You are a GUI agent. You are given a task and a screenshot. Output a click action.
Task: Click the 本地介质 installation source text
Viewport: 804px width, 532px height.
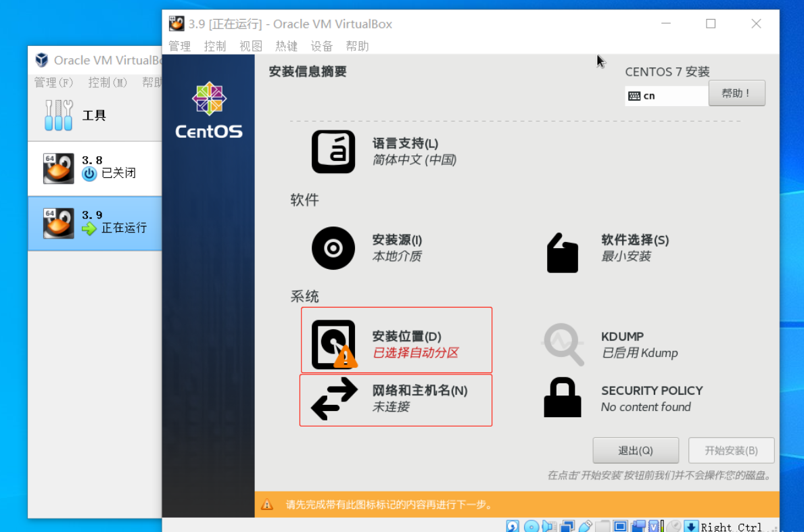pyautogui.click(x=397, y=256)
